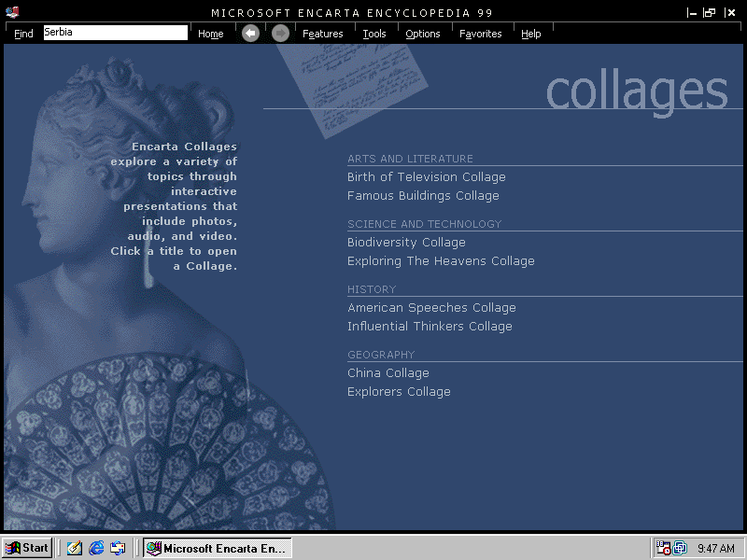Viewport: 747px width, 560px height.
Task: Click the Arts and Literature heading
Action: click(x=410, y=159)
